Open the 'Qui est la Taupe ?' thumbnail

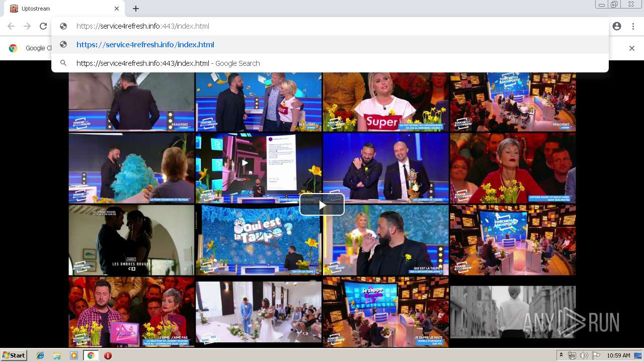point(259,240)
